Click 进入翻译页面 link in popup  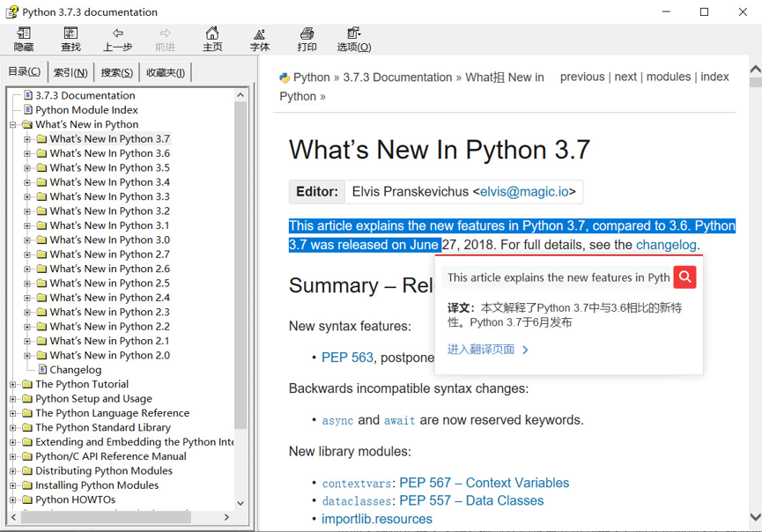(488, 350)
